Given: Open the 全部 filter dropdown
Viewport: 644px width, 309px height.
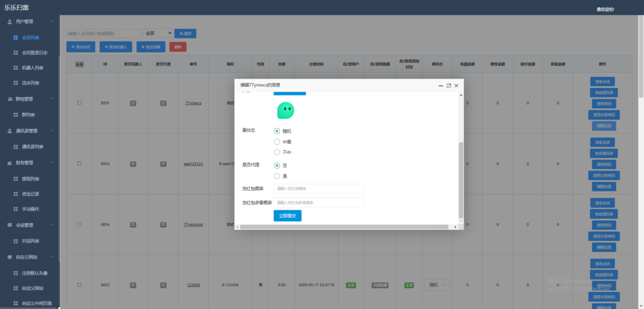Looking at the screenshot, I should coord(158,33).
